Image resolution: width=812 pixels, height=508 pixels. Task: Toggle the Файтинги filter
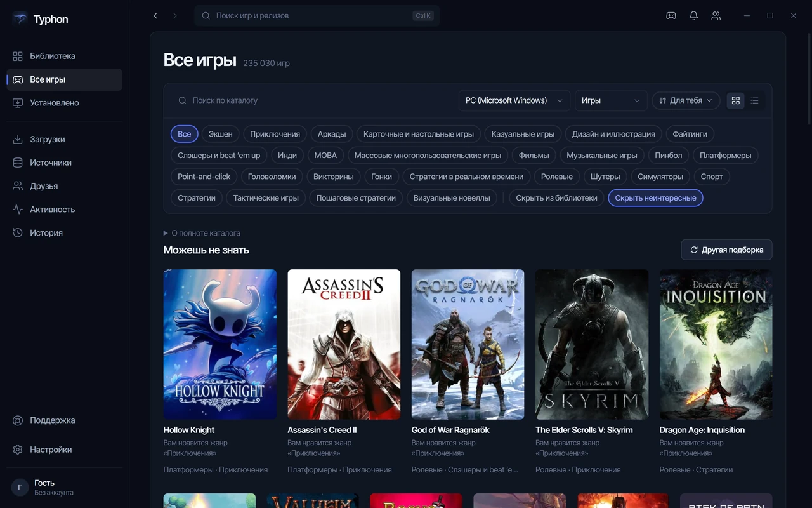(690, 134)
